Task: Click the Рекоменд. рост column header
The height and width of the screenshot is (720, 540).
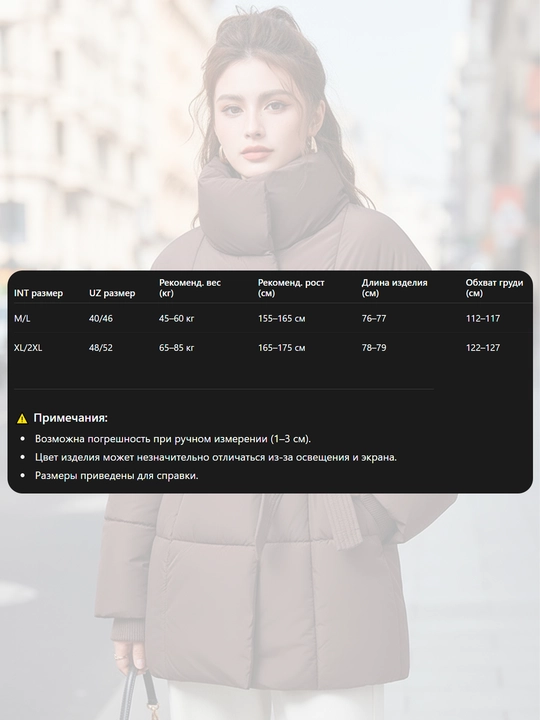Action: coord(291,288)
